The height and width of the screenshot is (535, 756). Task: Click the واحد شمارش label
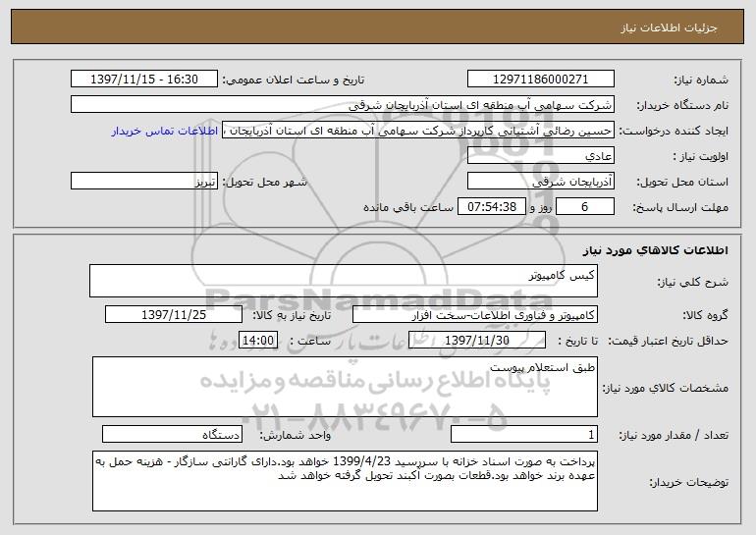pos(296,435)
